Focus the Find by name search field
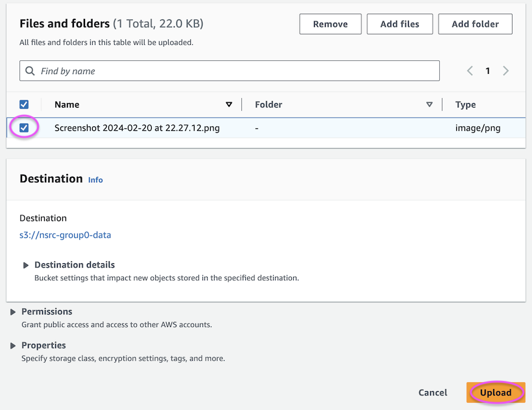Viewport: 532px width, 410px height. coord(234,71)
